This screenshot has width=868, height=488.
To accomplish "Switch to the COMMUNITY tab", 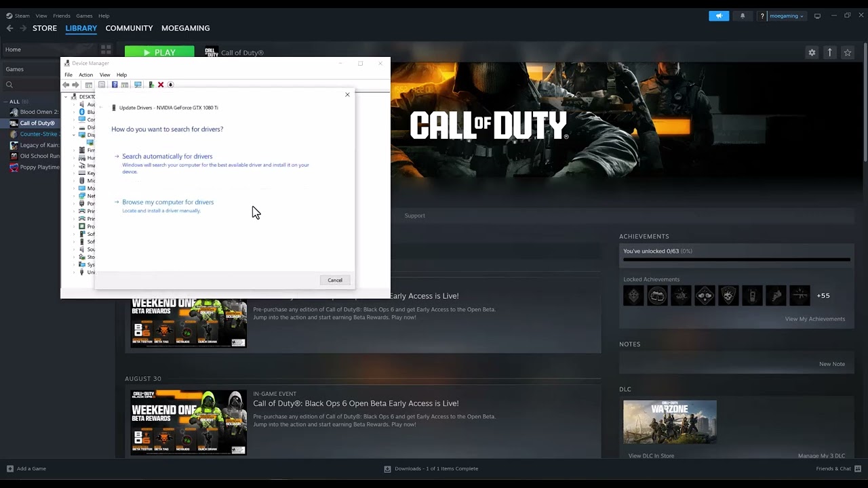I will [129, 28].
